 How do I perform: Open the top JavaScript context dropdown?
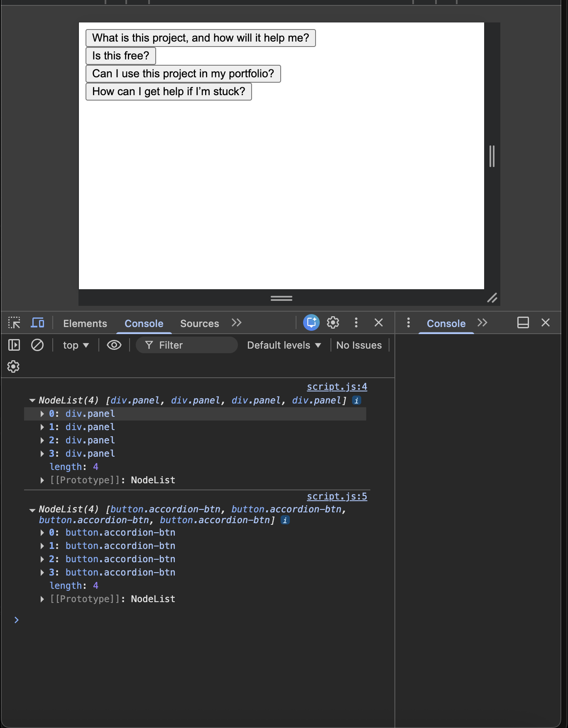coord(76,345)
